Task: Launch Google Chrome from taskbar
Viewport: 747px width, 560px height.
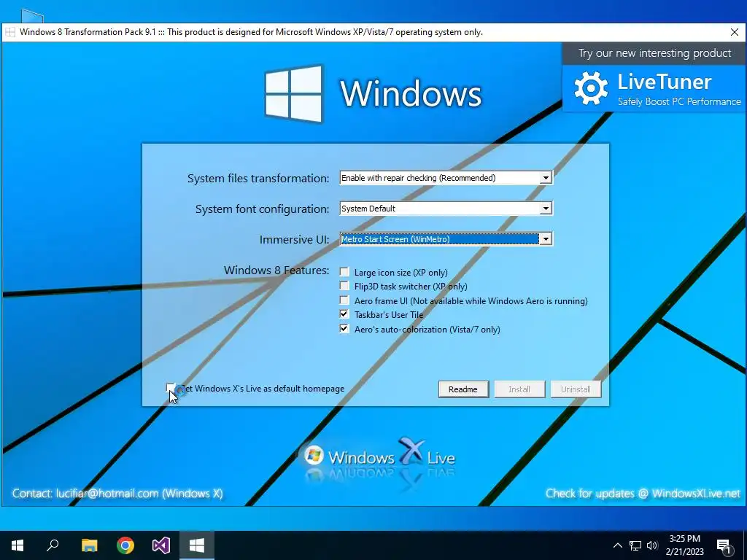Action: [x=125, y=545]
